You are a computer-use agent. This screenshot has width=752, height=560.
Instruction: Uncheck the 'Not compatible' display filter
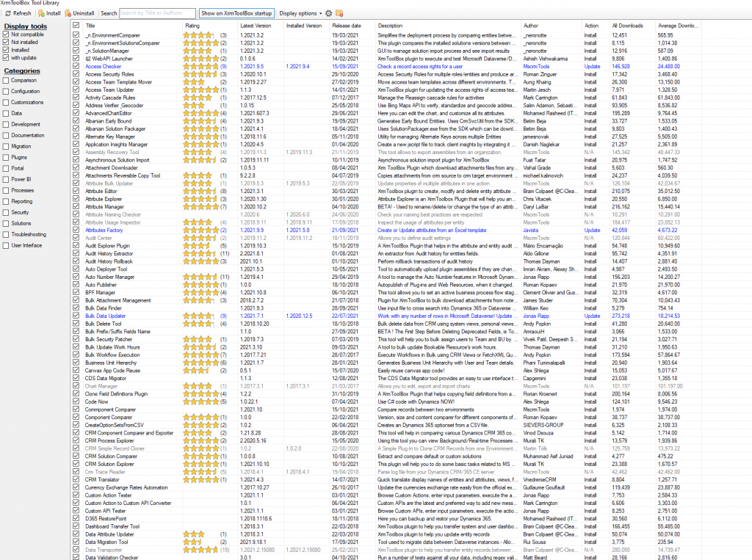tap(6, 34)
